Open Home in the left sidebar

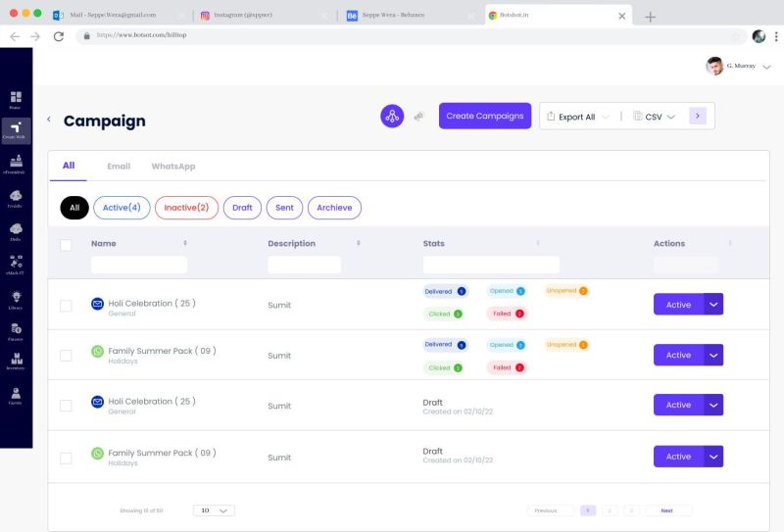coord(16,98)
